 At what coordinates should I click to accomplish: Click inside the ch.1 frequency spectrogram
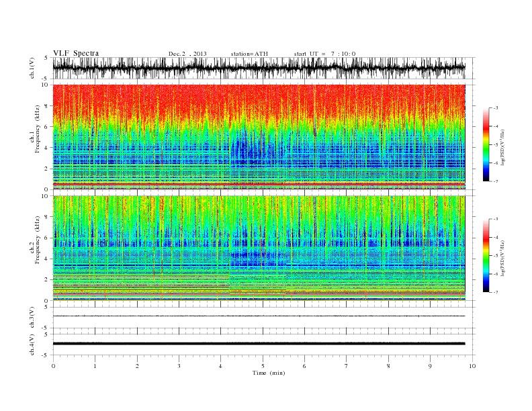(x=259, y=137)
